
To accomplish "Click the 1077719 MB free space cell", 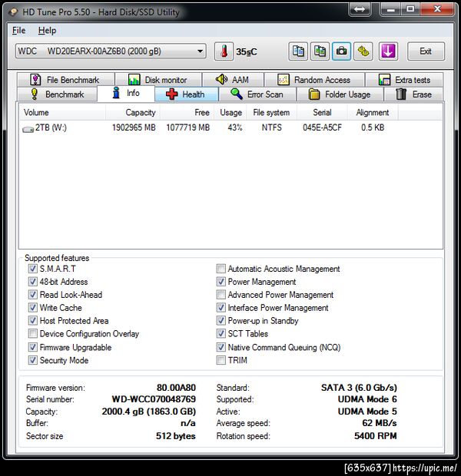I will click(x=187, y=127).
